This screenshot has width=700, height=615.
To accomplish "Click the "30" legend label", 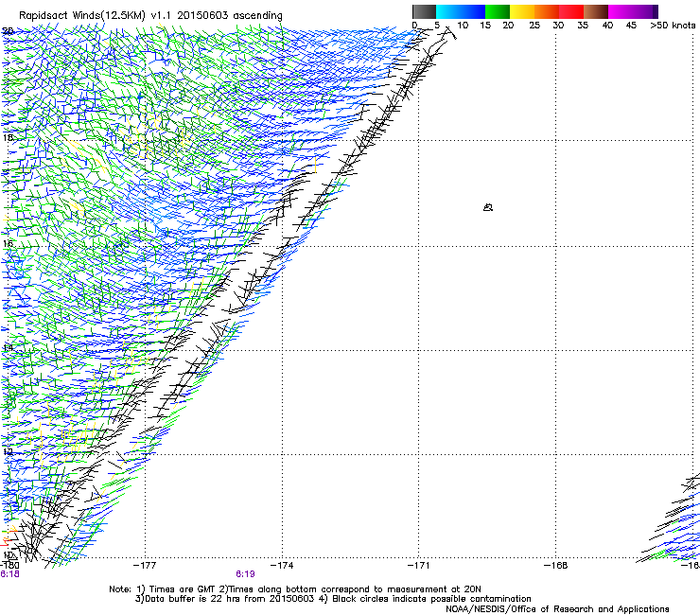I will [x=558, y=26].
